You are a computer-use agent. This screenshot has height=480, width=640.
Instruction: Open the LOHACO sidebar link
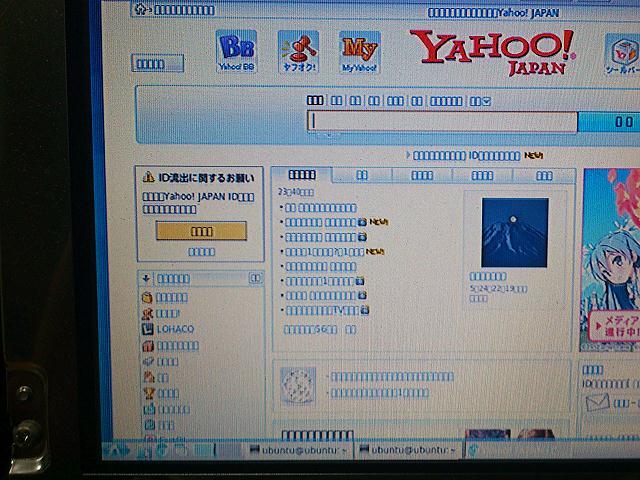(176, 329)
